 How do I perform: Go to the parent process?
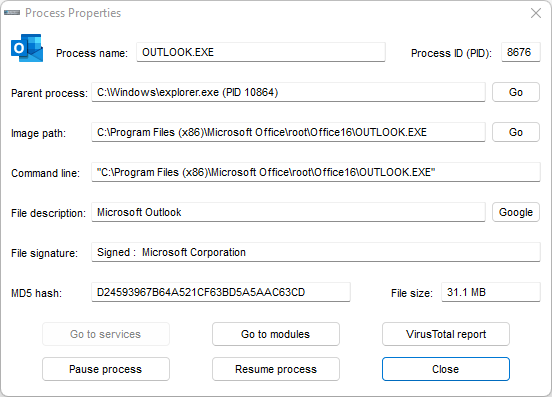(x=516, y=92)
